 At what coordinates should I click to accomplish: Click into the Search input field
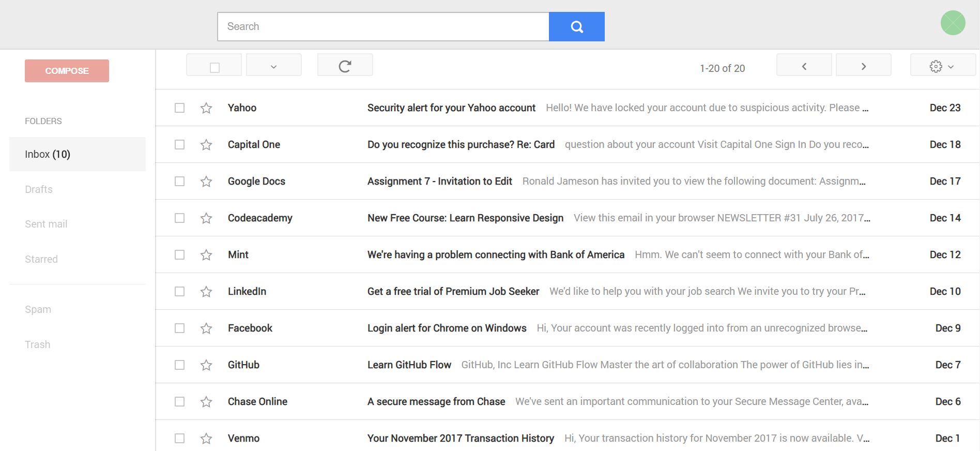click(383, 26)
